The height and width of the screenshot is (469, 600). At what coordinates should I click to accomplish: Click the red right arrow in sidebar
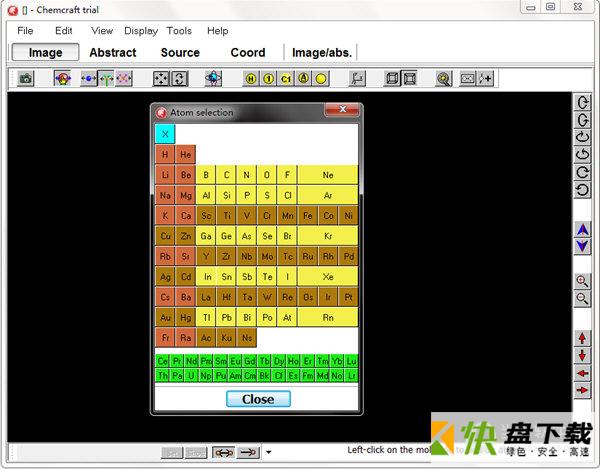coord(582,390)
